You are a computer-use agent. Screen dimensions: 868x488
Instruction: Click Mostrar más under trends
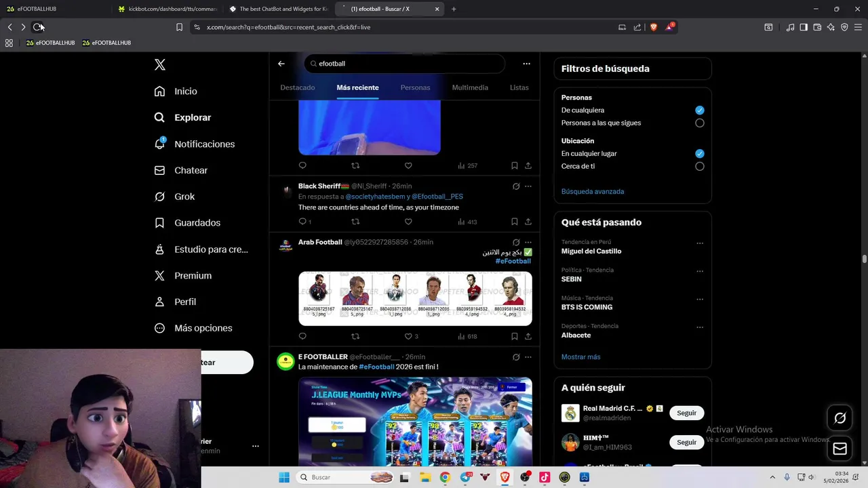pyautogui.click(x=580, y=357)
